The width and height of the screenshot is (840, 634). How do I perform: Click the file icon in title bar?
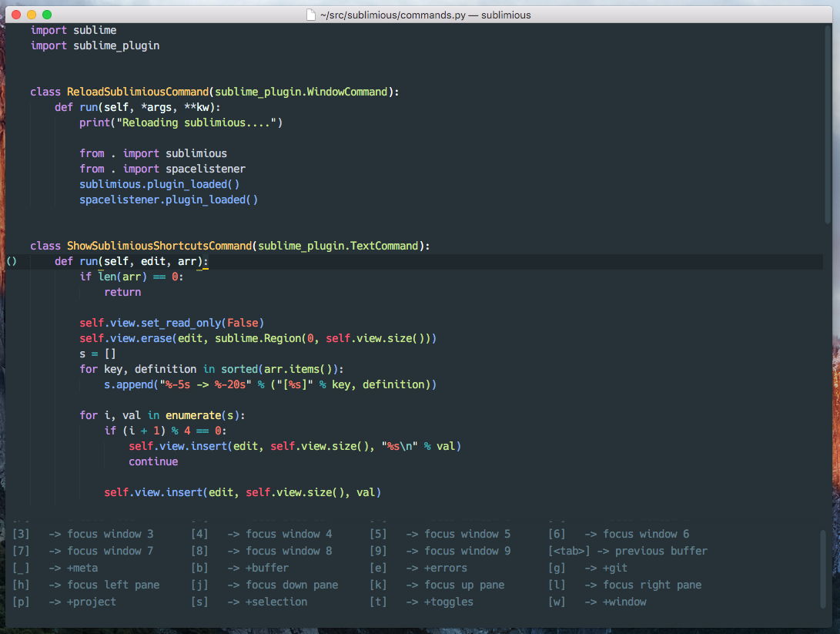[x=311, y=15]
